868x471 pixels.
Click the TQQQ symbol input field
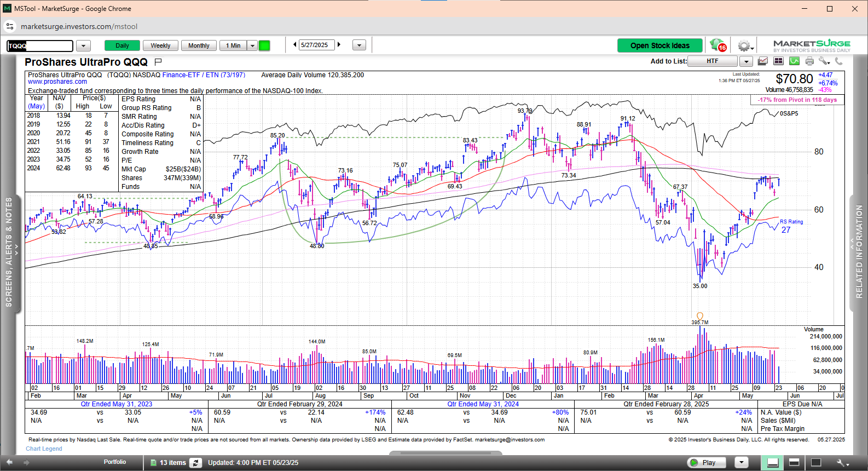pos(40,46)
